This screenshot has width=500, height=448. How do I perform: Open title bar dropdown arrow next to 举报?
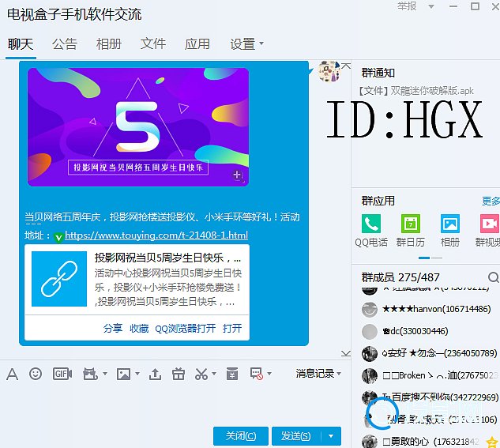coord(431,6)
